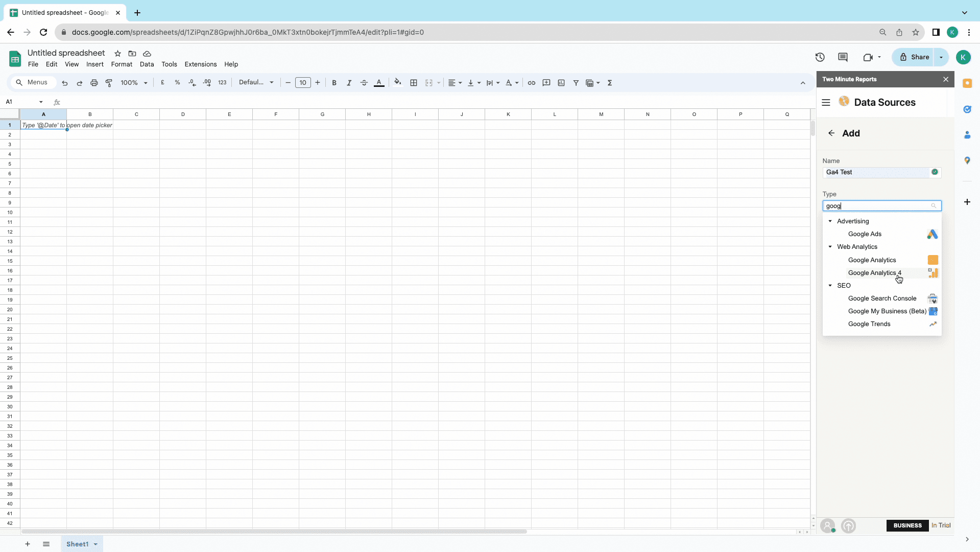Increase font size plus button
This screenshot has height=552, width=980.
[318, 83]
